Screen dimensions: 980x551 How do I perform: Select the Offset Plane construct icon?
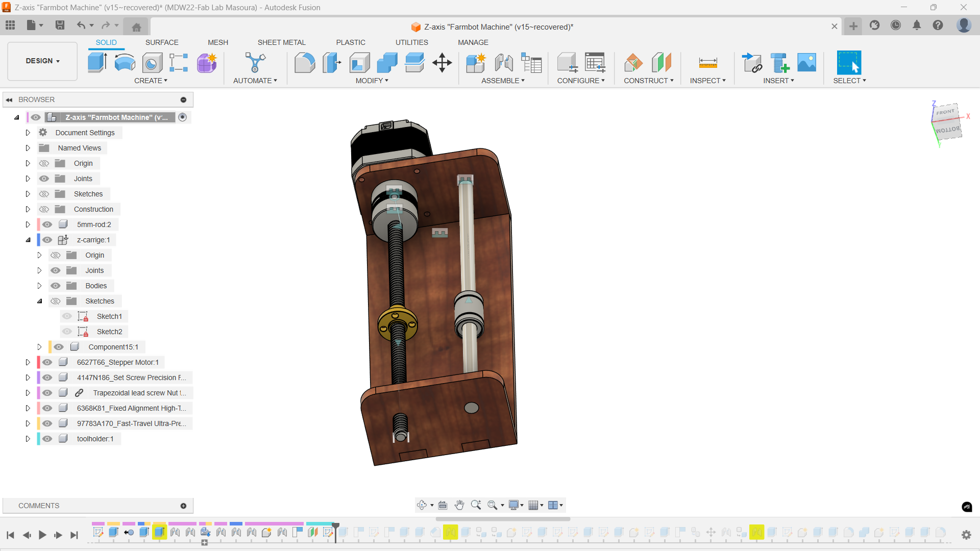tap(633, 63)
